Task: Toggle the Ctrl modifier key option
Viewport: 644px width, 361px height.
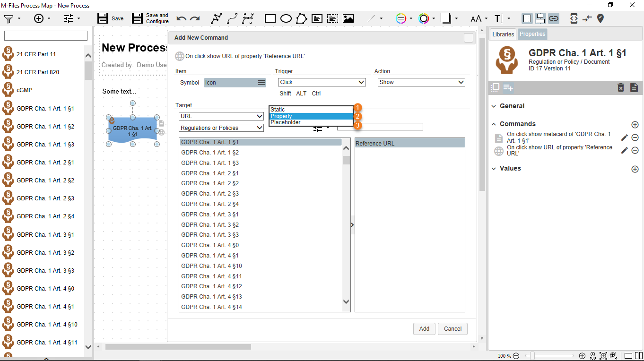Action: tap(316, 94)
